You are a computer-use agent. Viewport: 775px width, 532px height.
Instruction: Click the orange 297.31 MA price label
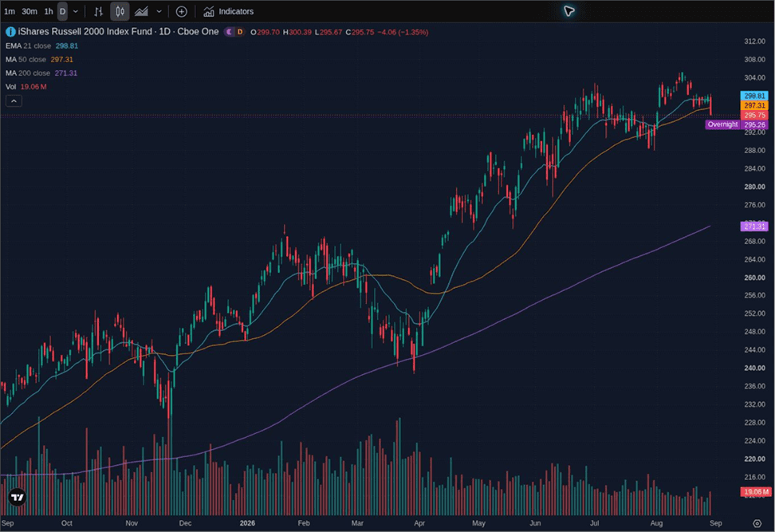click(x=754, y=105)
